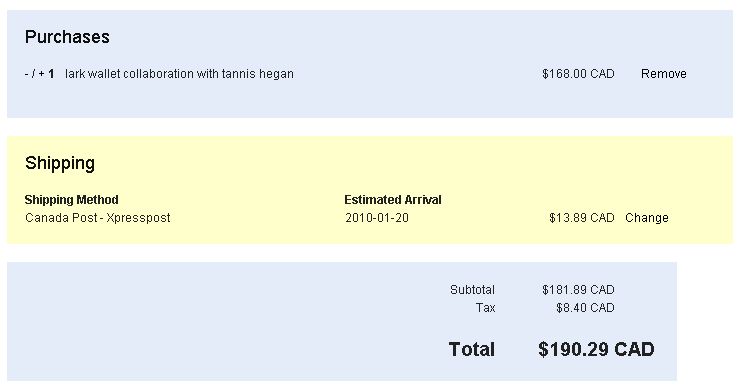The height and width of the screenshot is (388, 739).
Task: Click the $8.40 CAD tax amount
Action: click(585, 308)
